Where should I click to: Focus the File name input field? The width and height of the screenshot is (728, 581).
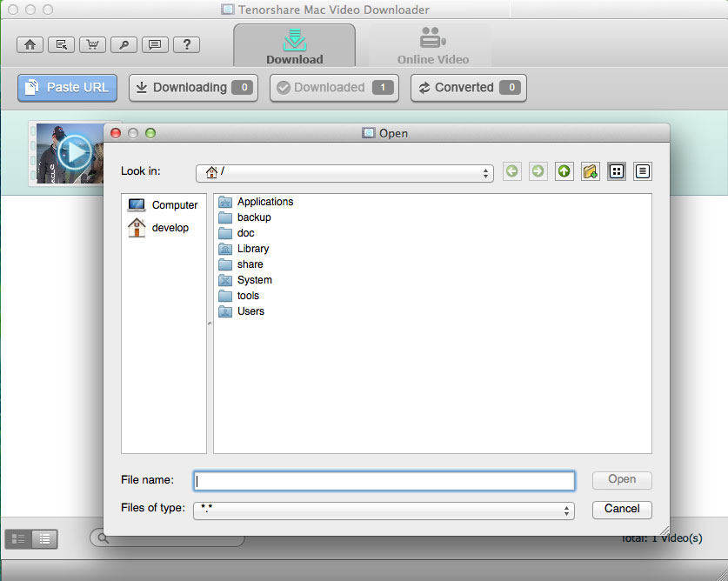pos(384,481)
